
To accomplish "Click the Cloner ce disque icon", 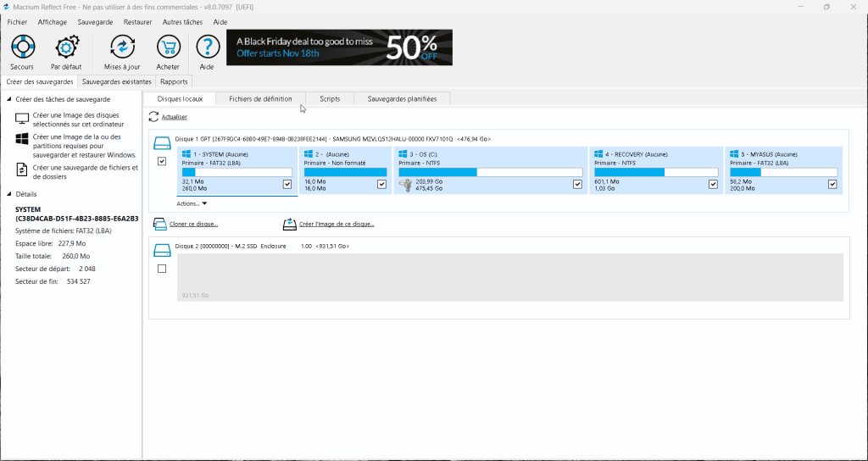I will coord(159,224).
